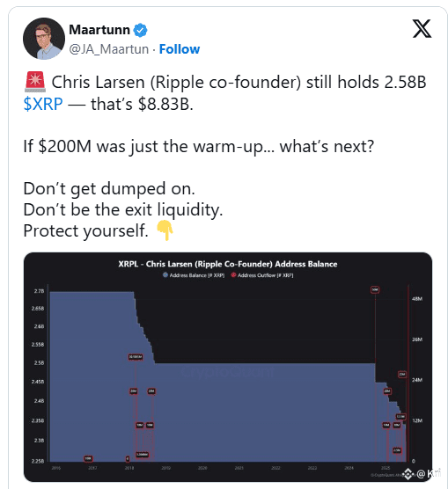Click the red siren emoji
Viewport: 448px width, 489px height.
[x=35, y=82]
